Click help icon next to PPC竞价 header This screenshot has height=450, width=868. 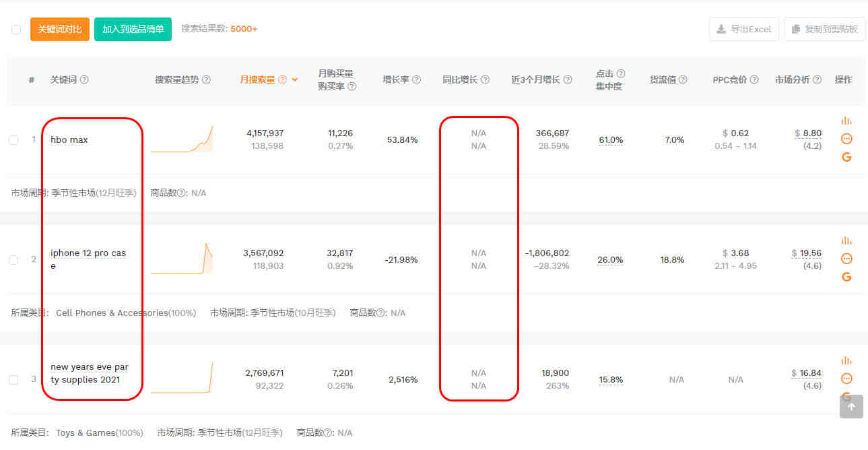coord(754,79)
